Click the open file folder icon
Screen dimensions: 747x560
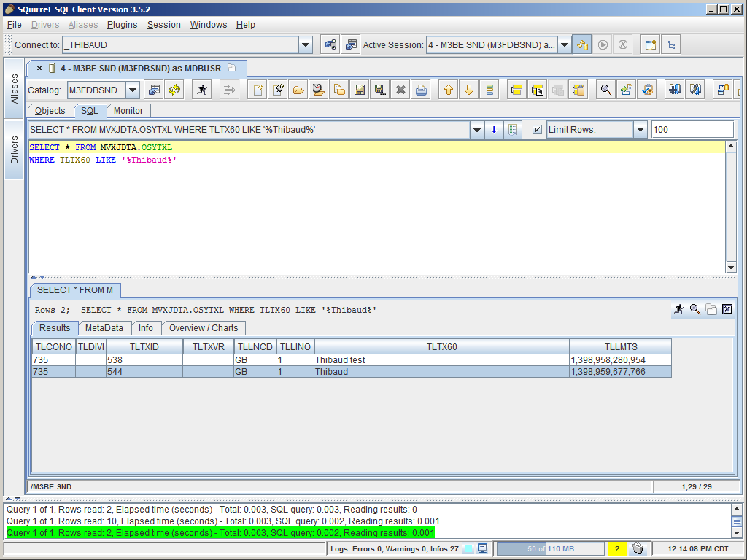pos(298,90)
